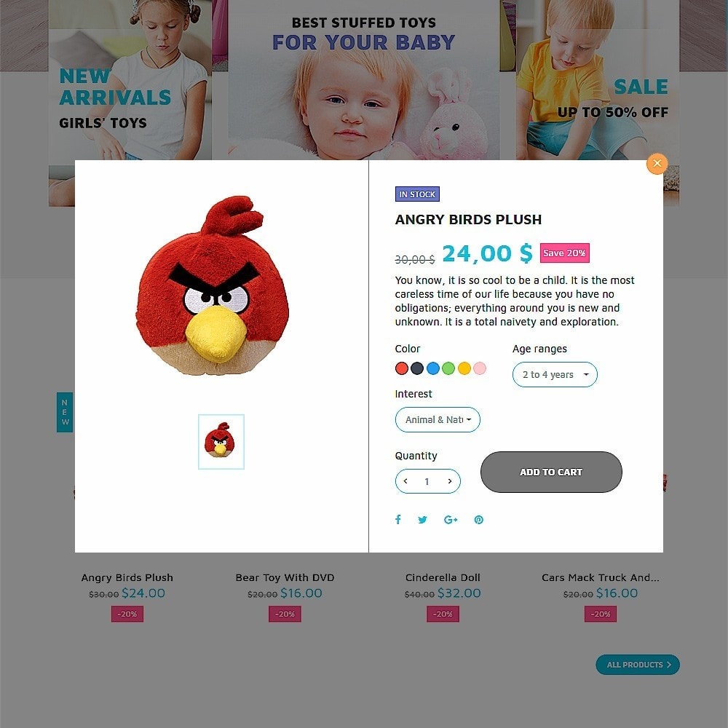Decrease quantity with left arrow
Screen dimensions: 728x728
405,481
